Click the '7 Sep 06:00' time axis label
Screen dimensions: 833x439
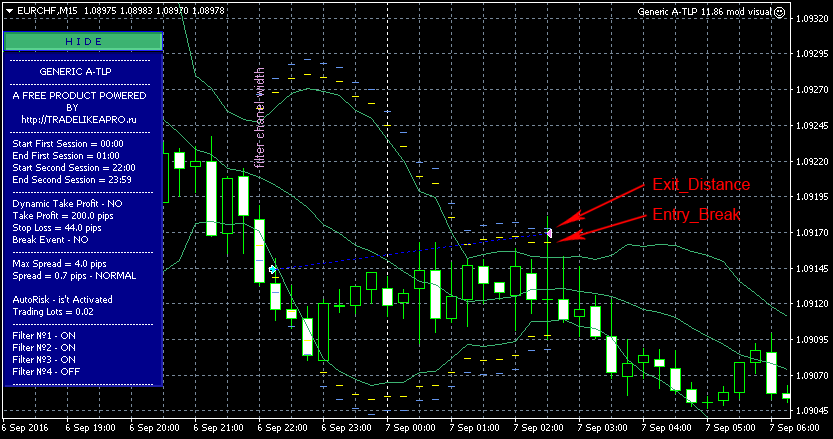coord(795,428)
